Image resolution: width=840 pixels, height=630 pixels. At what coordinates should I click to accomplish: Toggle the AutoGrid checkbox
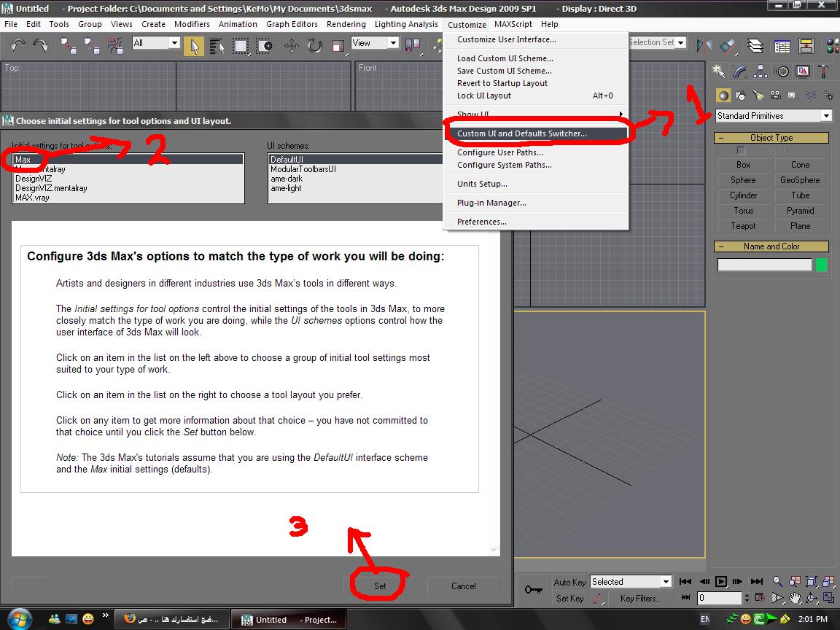(742, 151)
